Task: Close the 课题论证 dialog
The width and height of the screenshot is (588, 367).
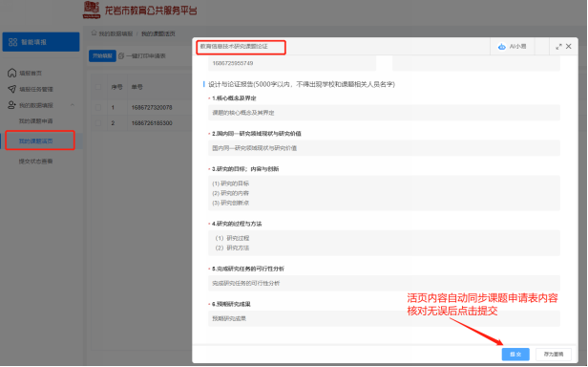Action: (569, 46)
